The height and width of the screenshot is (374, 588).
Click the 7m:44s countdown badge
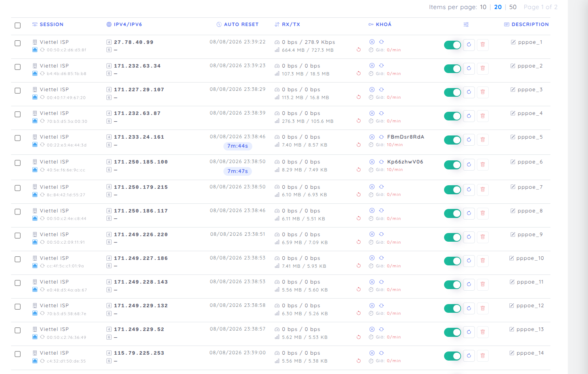pyautogui.click(x=238, y=146)
